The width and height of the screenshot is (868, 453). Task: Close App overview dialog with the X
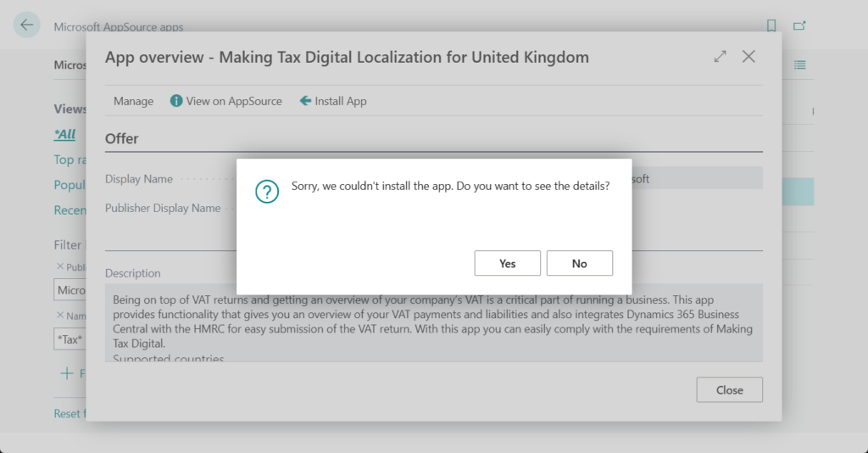pos(748,57)
